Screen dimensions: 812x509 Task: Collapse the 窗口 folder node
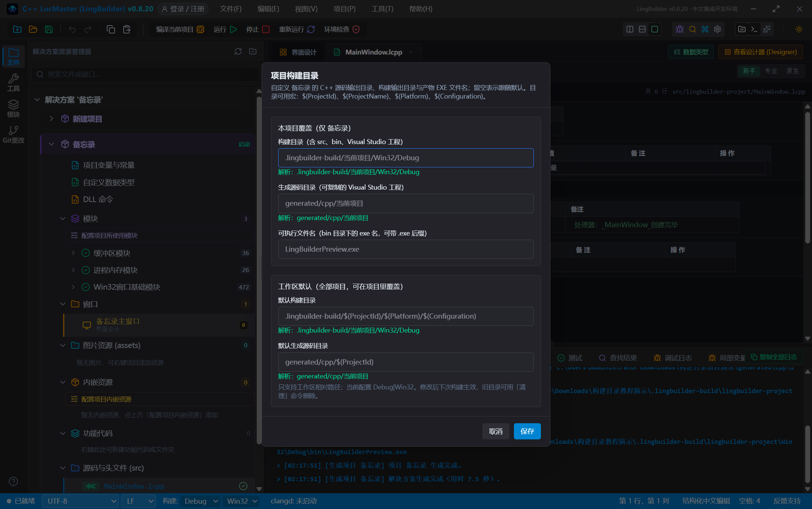point(62,304)
